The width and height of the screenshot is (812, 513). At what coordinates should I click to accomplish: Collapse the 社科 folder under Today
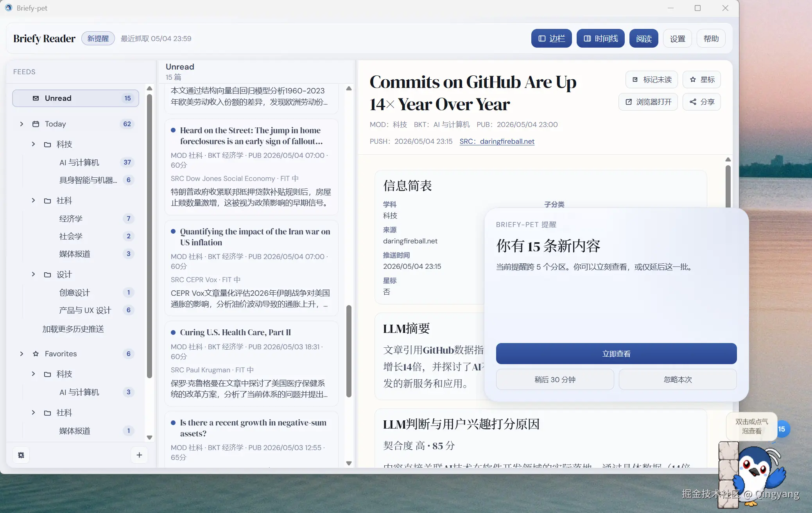34,200
